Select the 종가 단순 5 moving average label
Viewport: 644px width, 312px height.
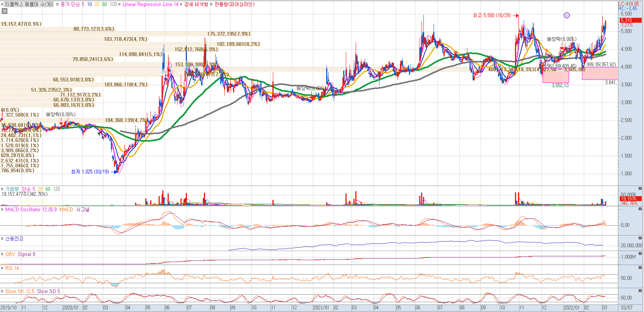point(72,4)
